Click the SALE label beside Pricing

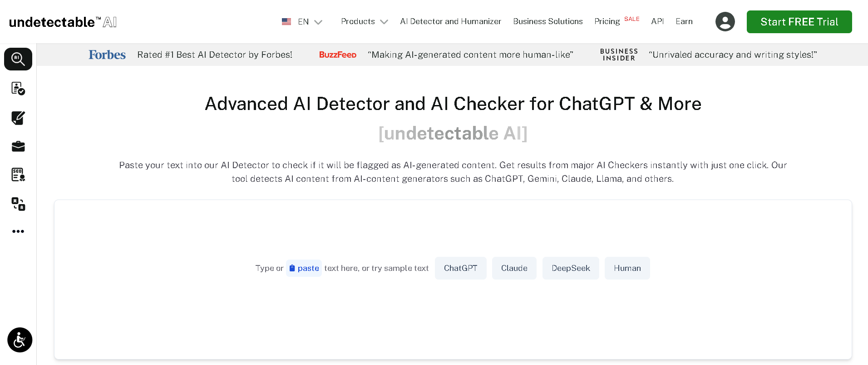(632, 19)
